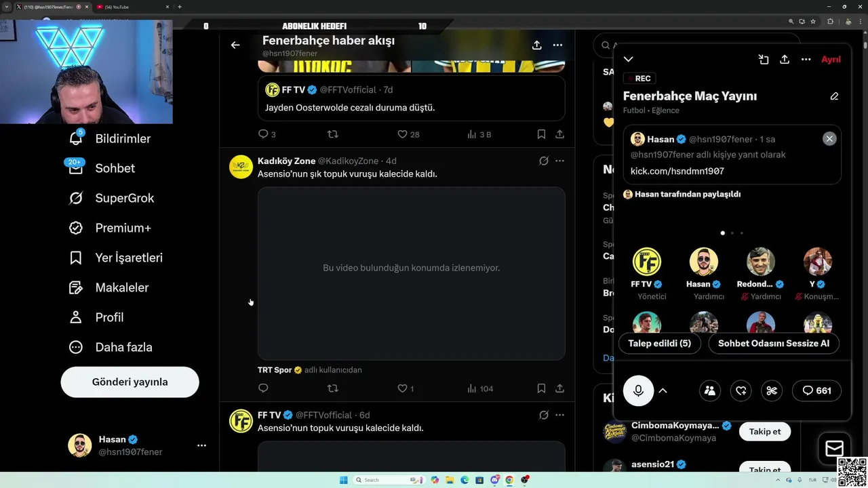868x488 pixels.
Task: View analytics showing 3 B views
Action: 479,134
